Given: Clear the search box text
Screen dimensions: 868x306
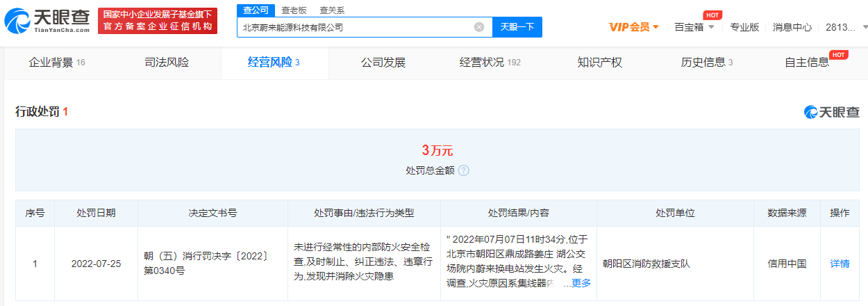Looking at the screenshot, I should pos(479,27).
